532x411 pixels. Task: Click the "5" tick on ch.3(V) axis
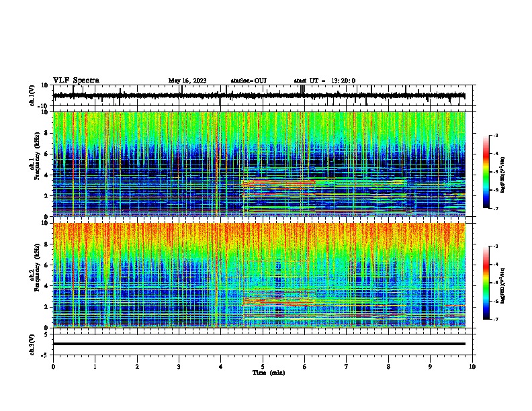[x=47, y=334]
